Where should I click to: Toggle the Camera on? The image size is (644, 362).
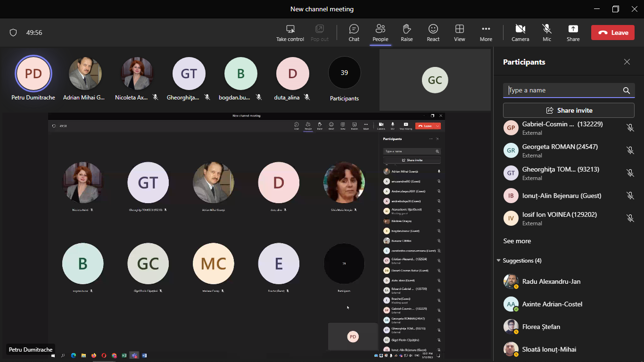pyautogui.click(x=520, y=33)
